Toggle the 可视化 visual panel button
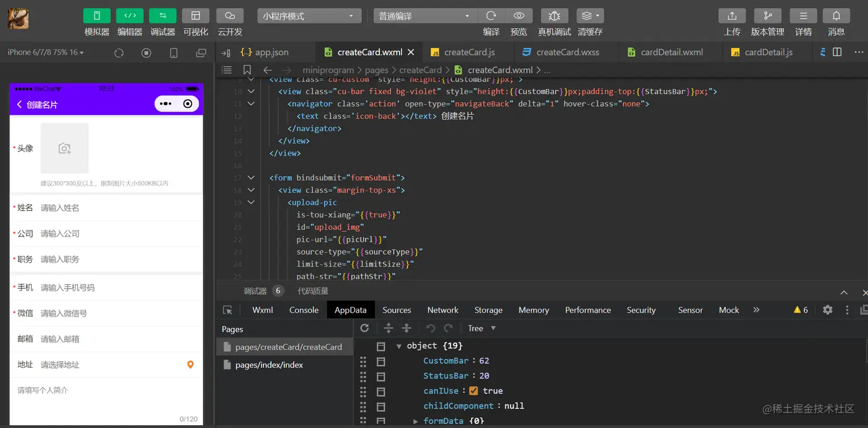This screenshot has width=868, height=428. click(x=196, y=15)
